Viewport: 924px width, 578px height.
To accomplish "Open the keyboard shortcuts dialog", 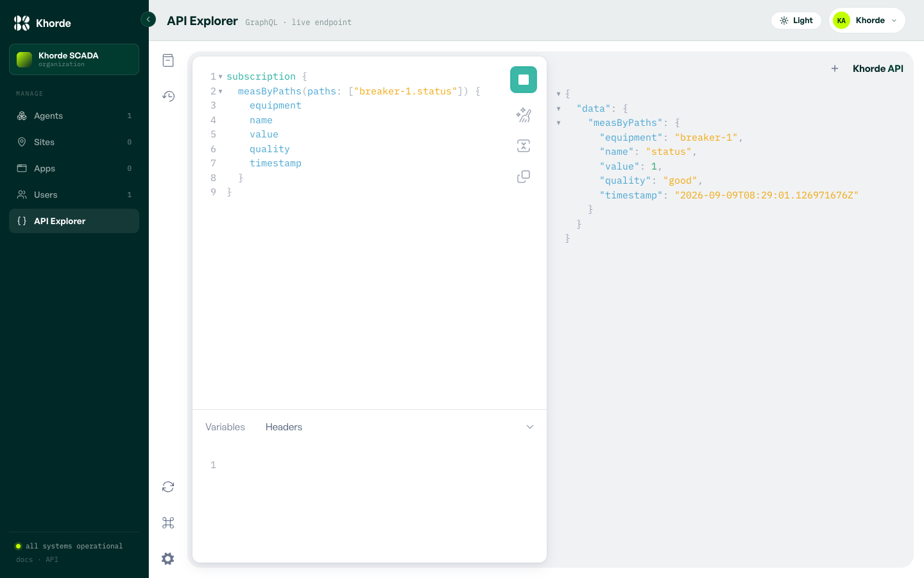I will [168, 523].
